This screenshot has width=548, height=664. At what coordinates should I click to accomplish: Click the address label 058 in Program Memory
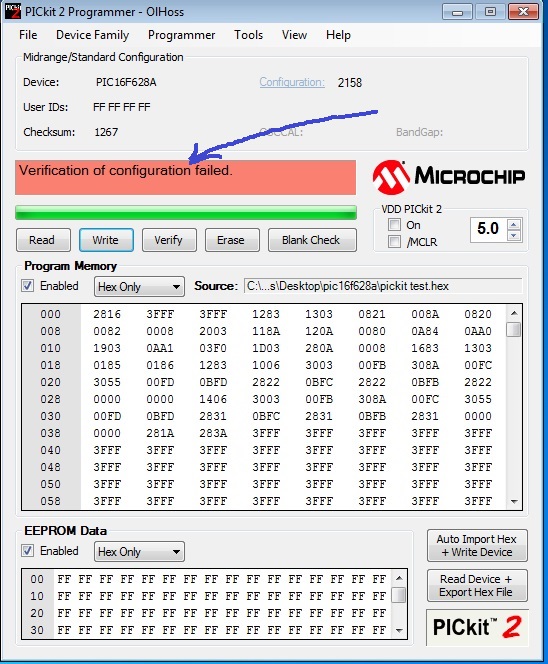[x=50, y=501]
